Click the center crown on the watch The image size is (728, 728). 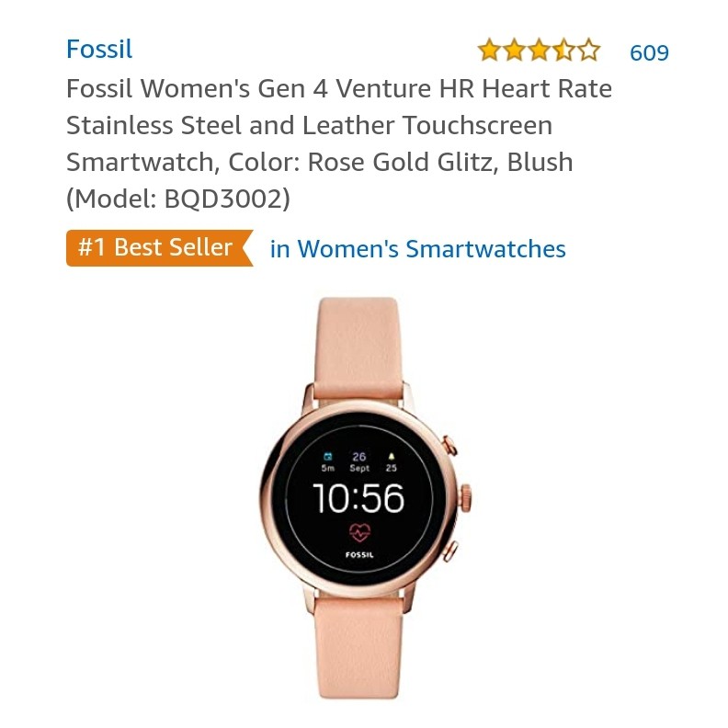coord(466,497)
